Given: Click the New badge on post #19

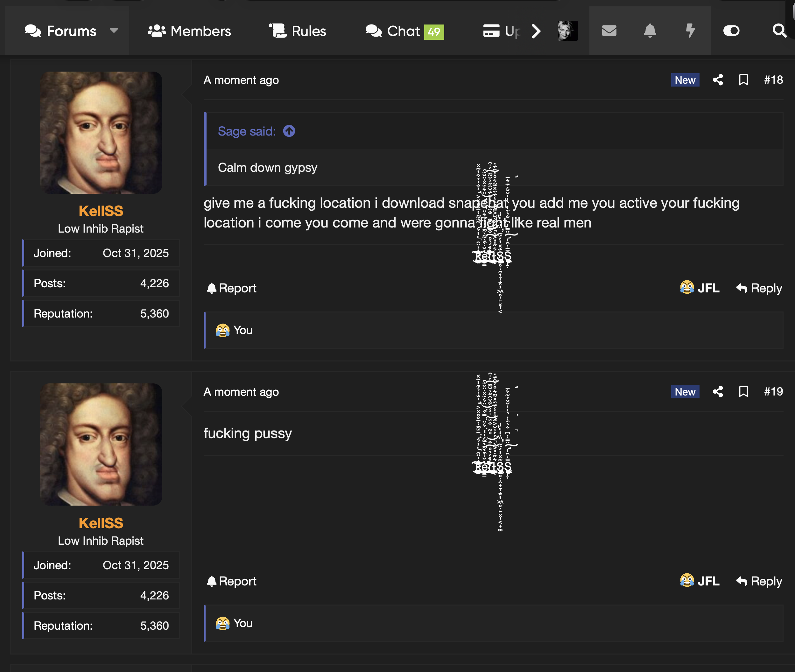Looking at the screenshot, I should pos(685,392).
